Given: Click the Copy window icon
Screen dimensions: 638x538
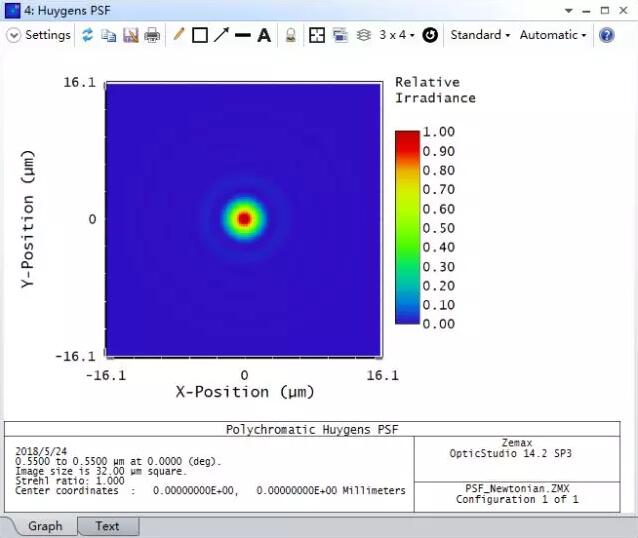Looking at the screenshot, I should [108, 35].
